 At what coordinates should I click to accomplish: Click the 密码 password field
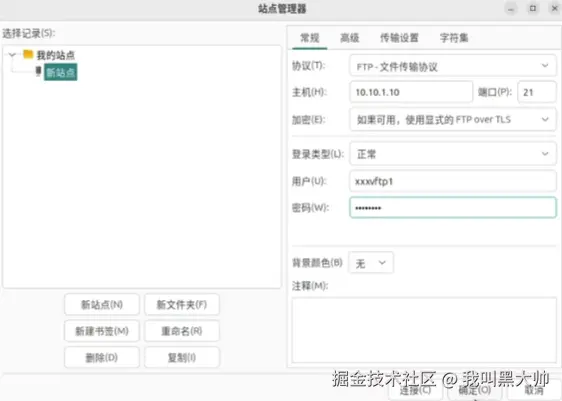pyautogui.click(x=453, y=207)
